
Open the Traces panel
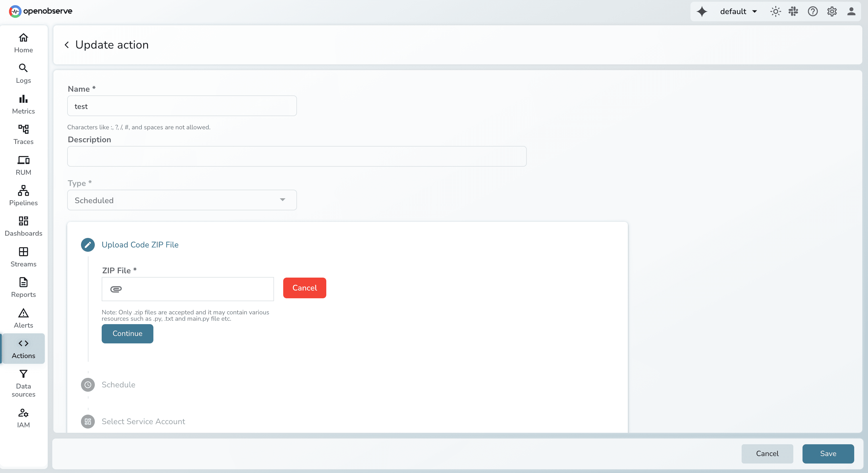(x=23, y=134)
